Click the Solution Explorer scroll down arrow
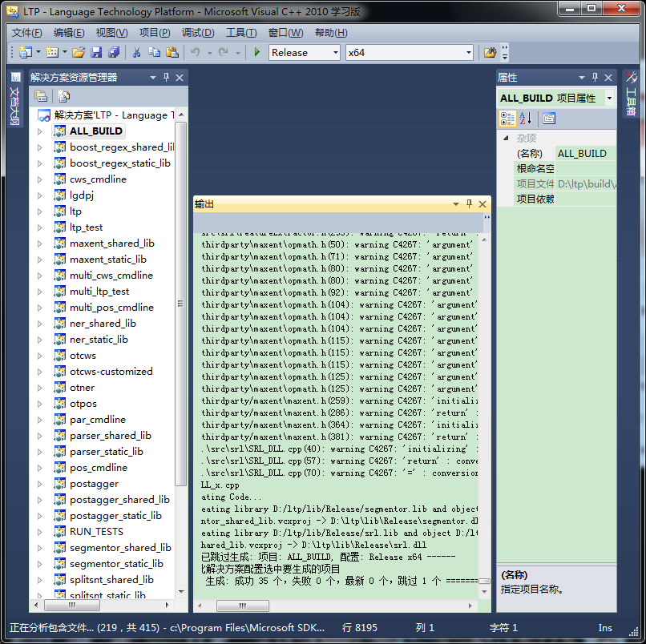Screen dimensions: 646x644 tap(181, 592)
